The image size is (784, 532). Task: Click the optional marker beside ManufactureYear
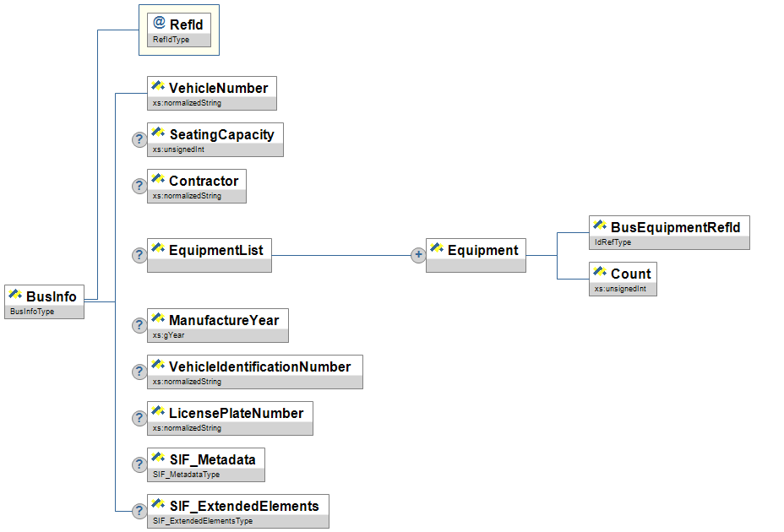(x=139, y=325)
